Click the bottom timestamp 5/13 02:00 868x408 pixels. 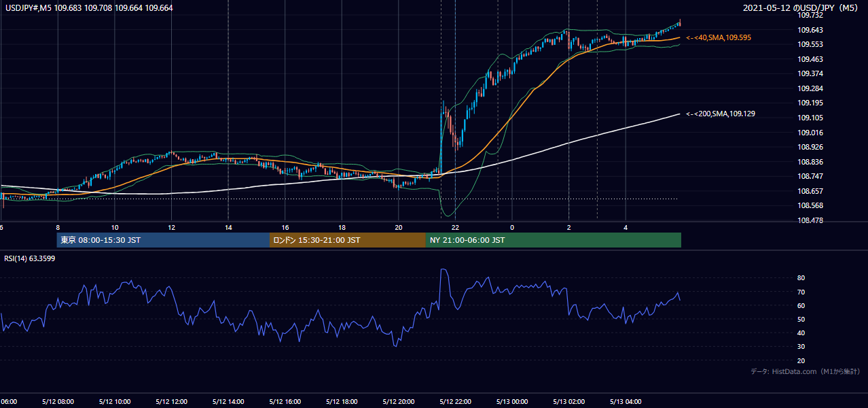coord(569,402)
